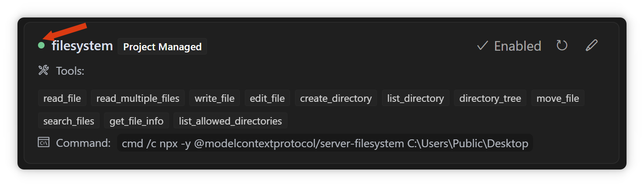Select the read_file tool chip
Image resolution: width=644 pixels, height=187 pixels.
coord(62,98)
